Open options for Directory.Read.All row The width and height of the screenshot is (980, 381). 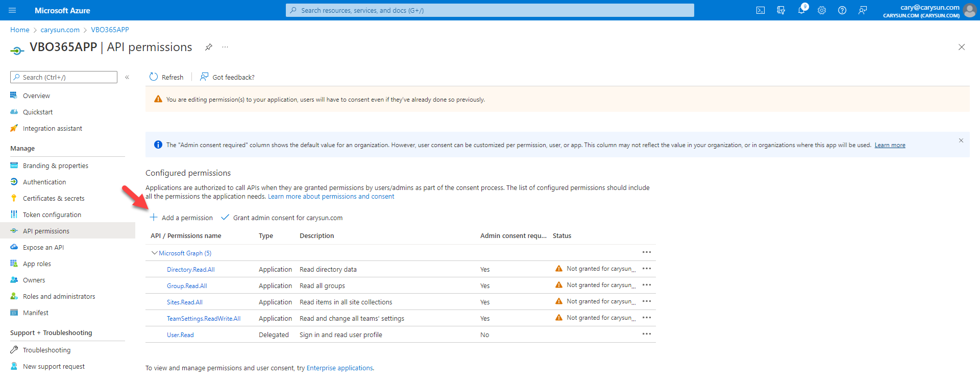647,269
